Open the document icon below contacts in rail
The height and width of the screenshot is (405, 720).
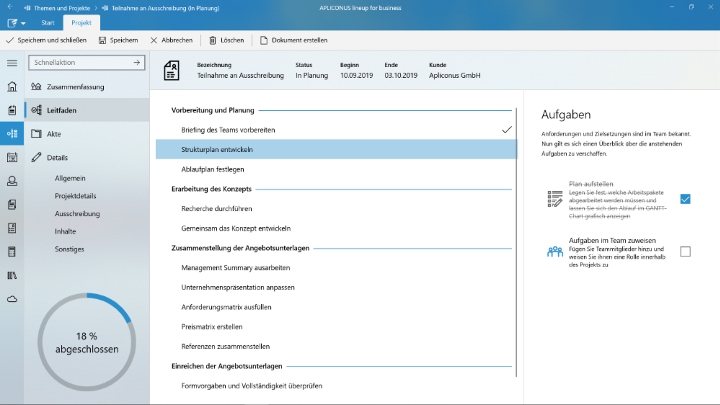(x=12, y=204)
